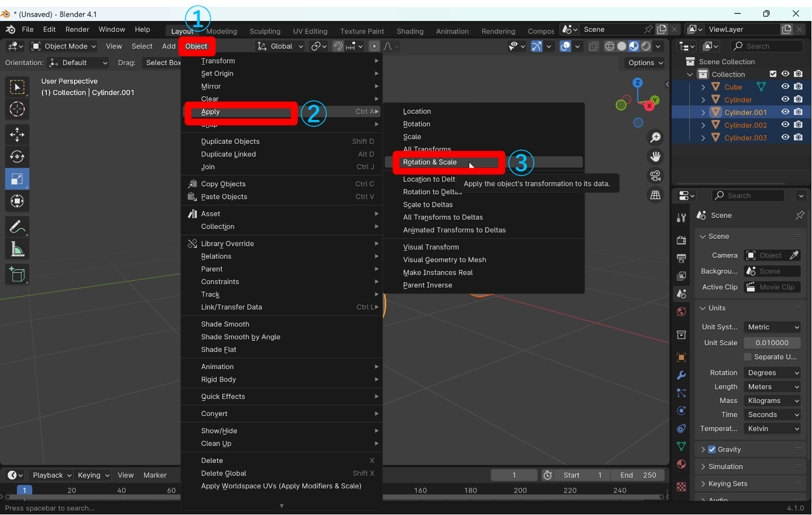Select the Add Cube tool
This screenshot has height=515, width=812.
click(x=17, y=275)
